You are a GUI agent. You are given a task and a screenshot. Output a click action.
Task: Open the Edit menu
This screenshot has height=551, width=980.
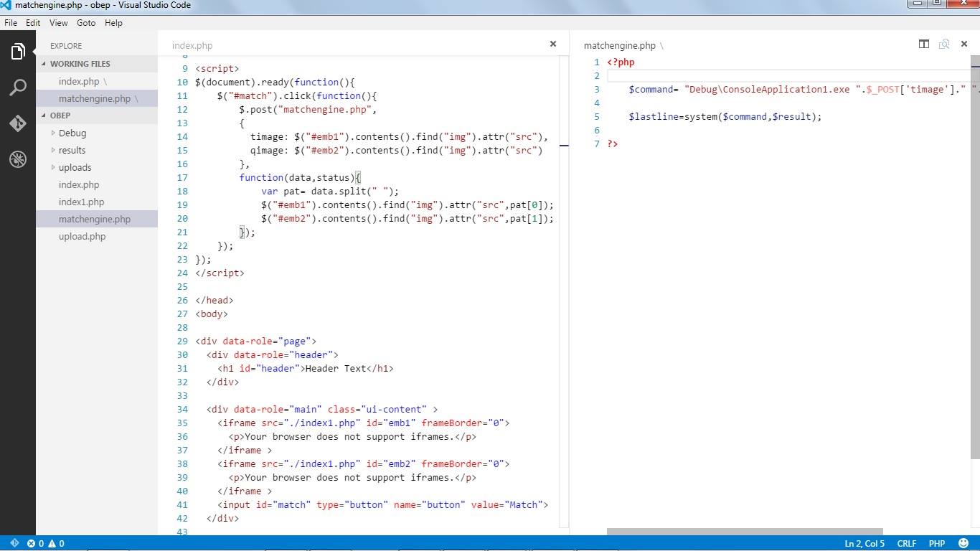33,23
